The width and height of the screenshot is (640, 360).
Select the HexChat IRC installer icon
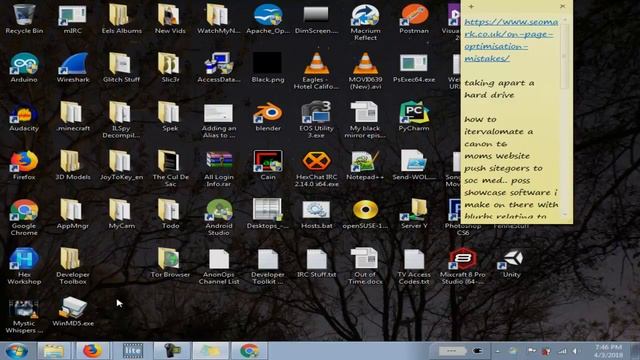click(x=316, y=168)
